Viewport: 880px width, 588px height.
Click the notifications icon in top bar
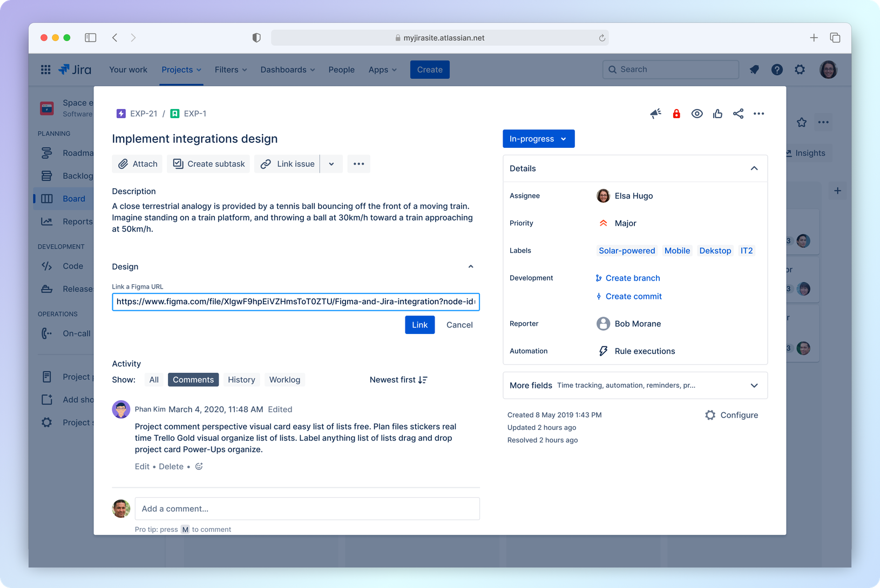pos(754,70)
